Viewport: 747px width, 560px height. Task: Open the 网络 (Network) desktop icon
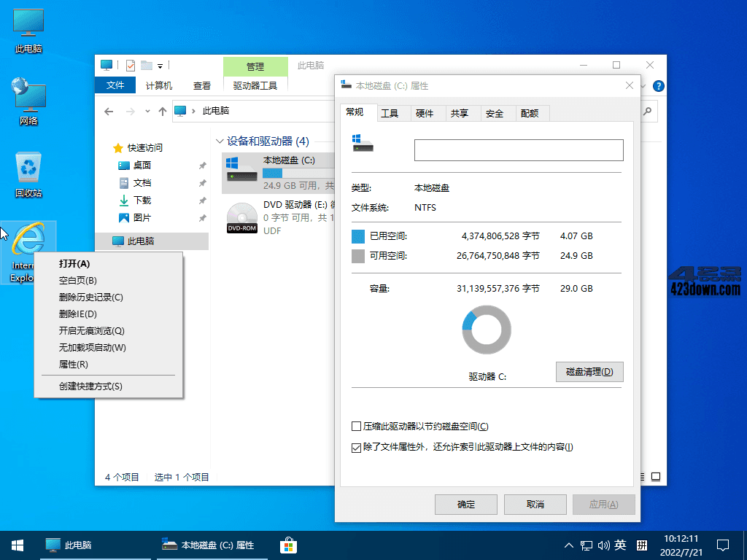click(x=28, y=98)
